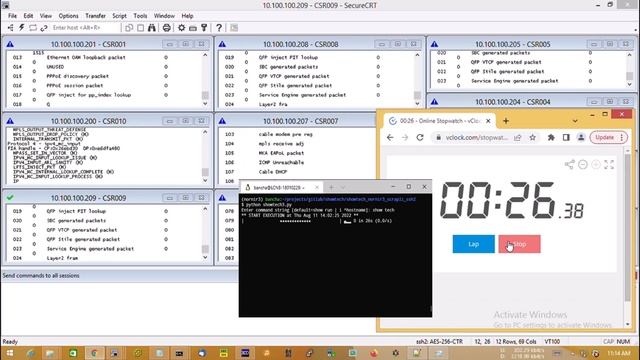Viewport: 640px width, 360px height.
Task: Open the Help menu
Action: click(187, 16)
